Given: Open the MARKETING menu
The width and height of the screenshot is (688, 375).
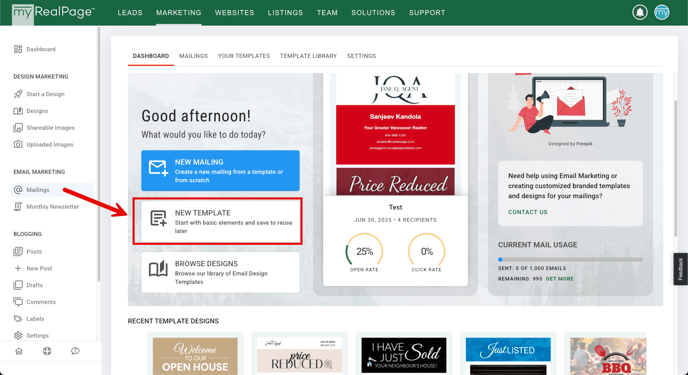Looking at the screenshot, I should click(179, 13).
